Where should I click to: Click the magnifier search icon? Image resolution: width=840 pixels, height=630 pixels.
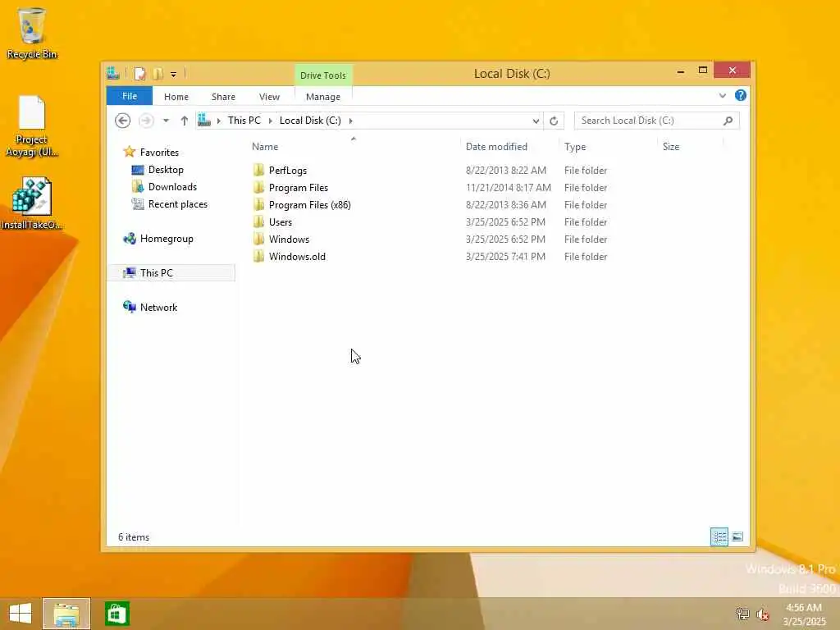728,121
